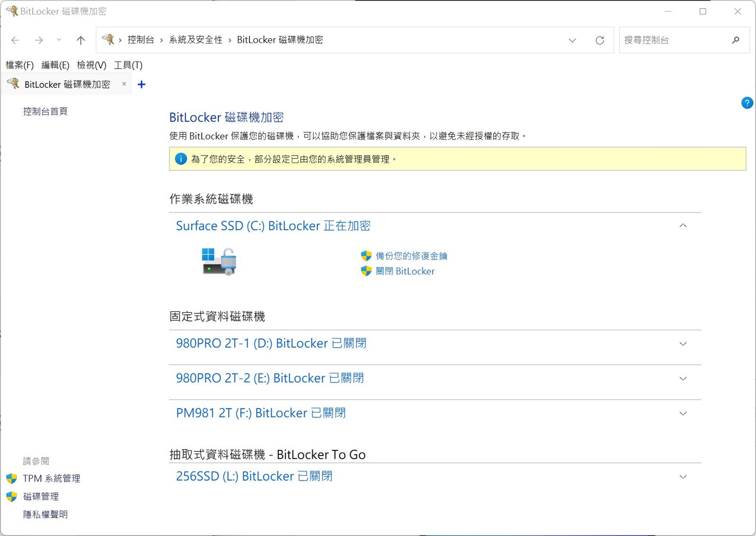This screenshot has height=536, width=756.
Task: Click the blue help question mark icon
Action: (x=747, y=103)
